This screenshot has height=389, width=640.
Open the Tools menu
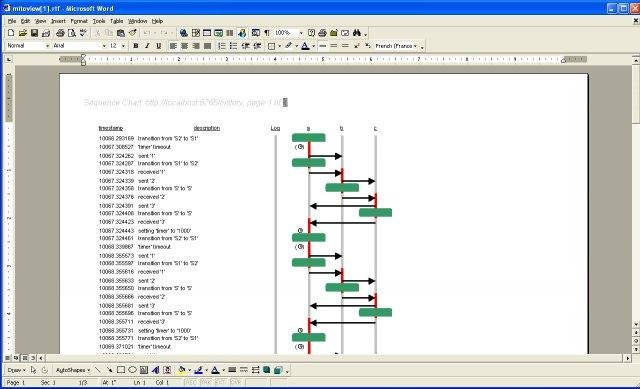click(x=99, y=21)
